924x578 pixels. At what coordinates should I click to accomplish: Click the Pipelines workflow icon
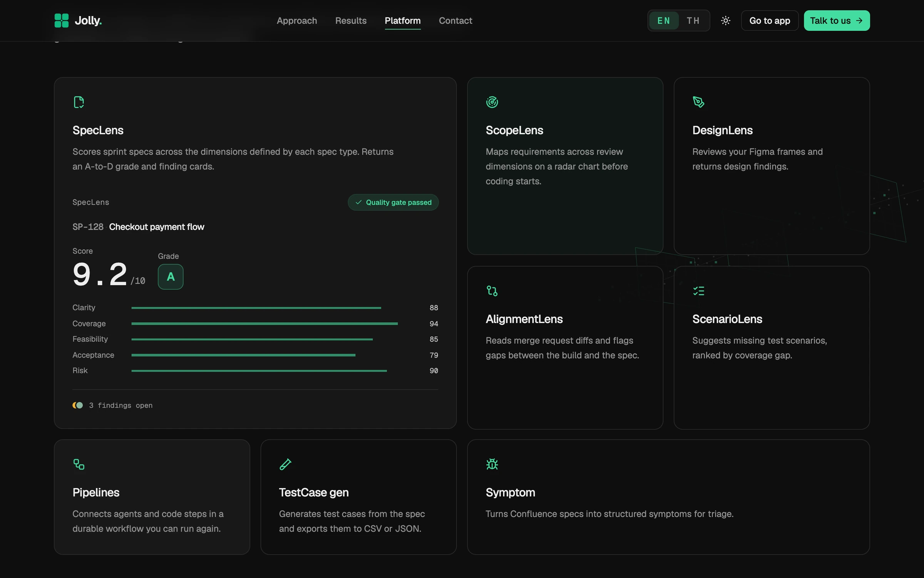point(79,464)
